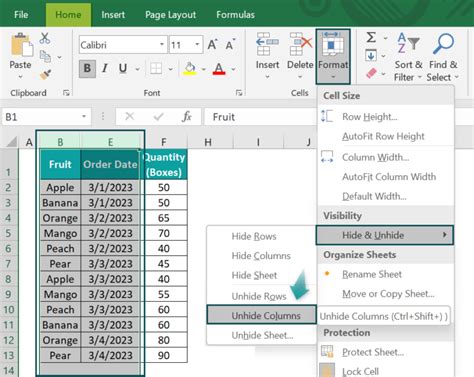Click the Copy icon
Image resolution: width=474 pixels, height=377 pixels.
45,56
